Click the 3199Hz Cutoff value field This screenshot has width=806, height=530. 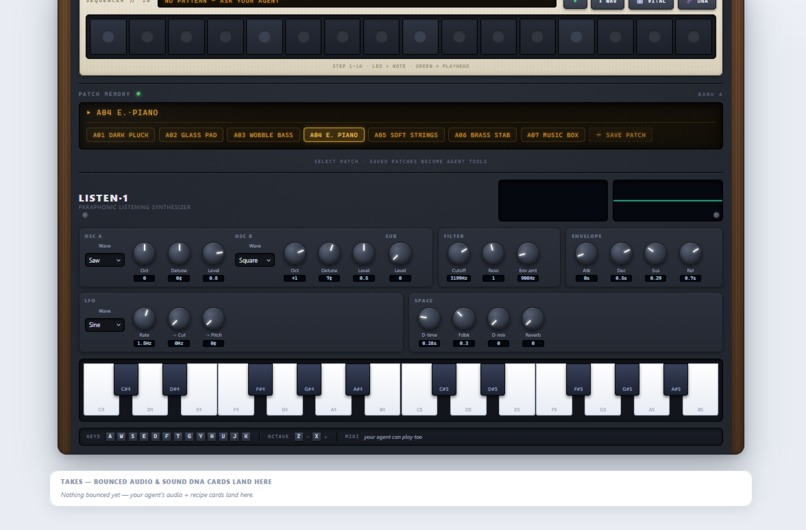pyautogui.click(x=459, y=278)
